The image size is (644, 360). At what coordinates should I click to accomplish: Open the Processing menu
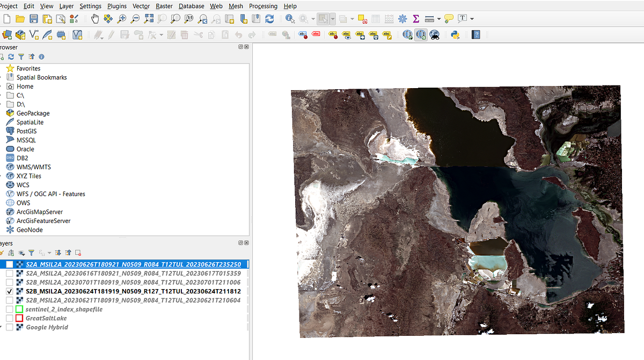click(263, 6)
